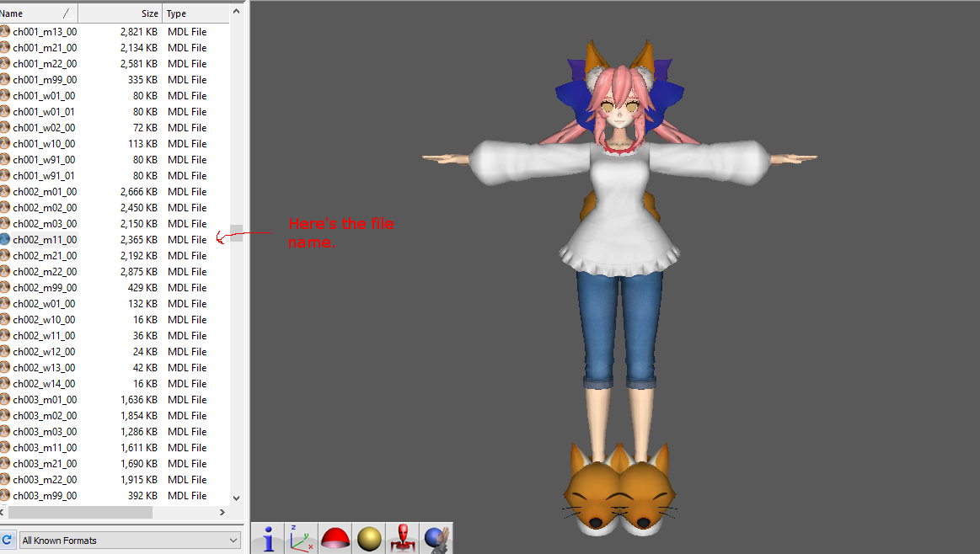Click the file list scroll down arrow

tap(236, 498)
